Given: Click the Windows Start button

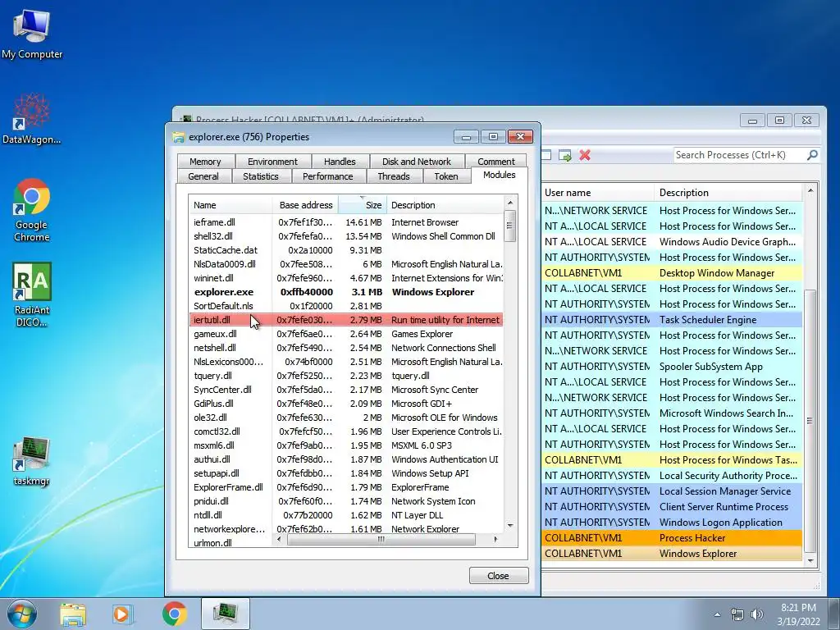Looking at the screenshot, I should point(22,614).
